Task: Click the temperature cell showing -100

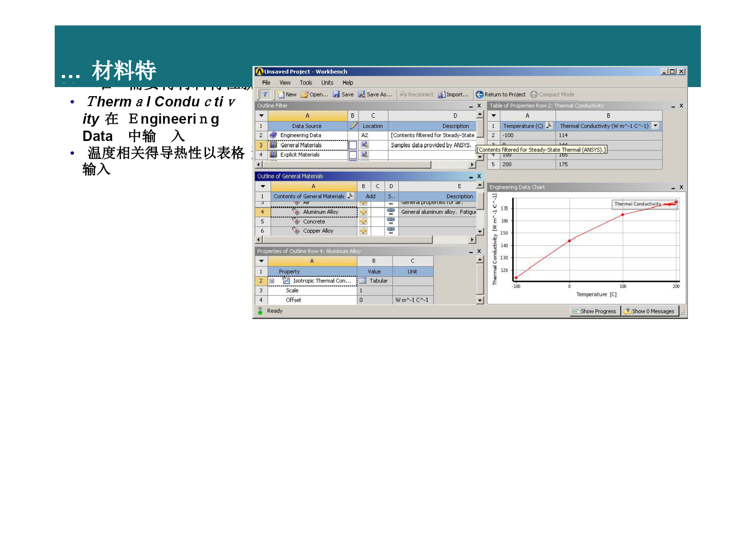Action: click(528, 135)
